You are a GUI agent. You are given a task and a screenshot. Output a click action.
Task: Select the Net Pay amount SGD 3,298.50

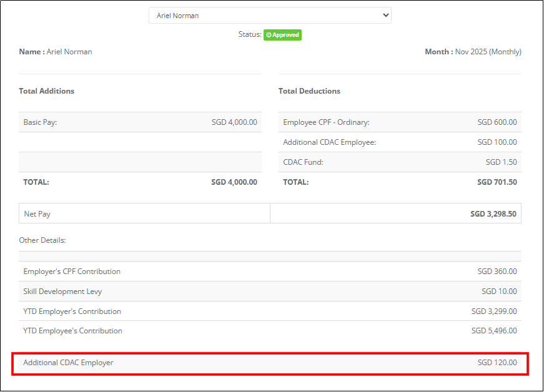(x=493, y=214)
